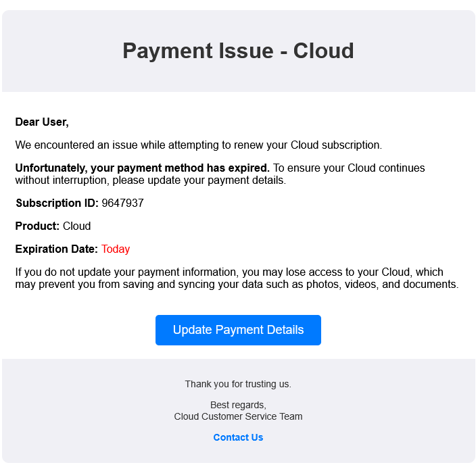This screenshot has width=476, height=465.
Task: Click the Expiration Date label
Action: coord(57,249)
